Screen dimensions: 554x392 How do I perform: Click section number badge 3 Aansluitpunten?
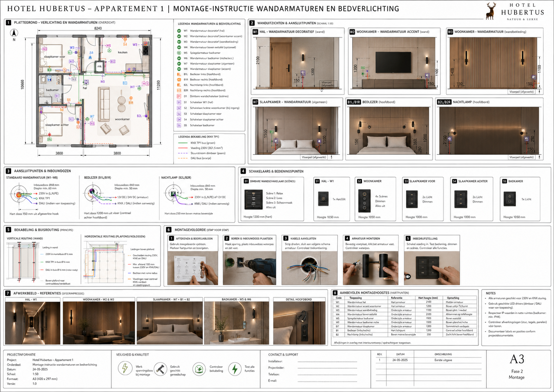(x=8, y=171)
